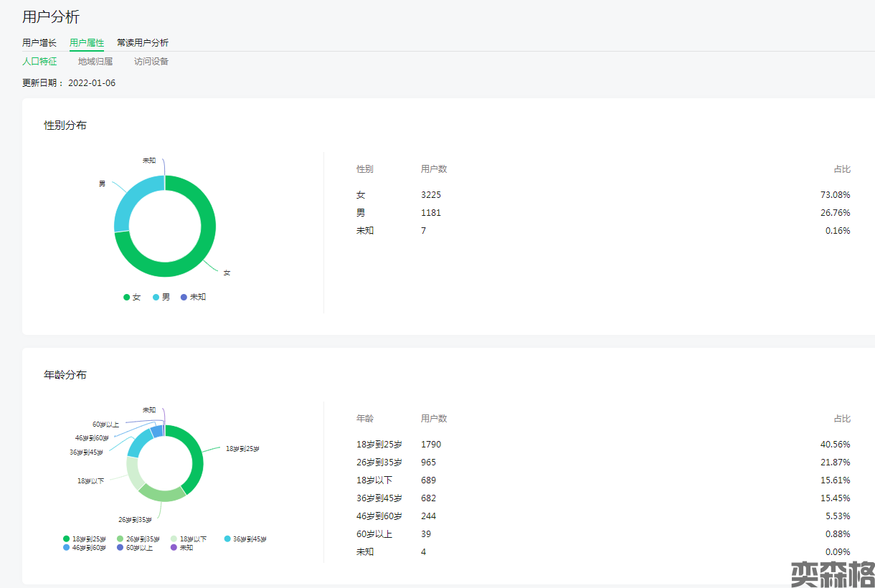The image size is (875, 588).
Task: Click the 46岁到60岁 legend color dot
Action: tap(67, 548)
